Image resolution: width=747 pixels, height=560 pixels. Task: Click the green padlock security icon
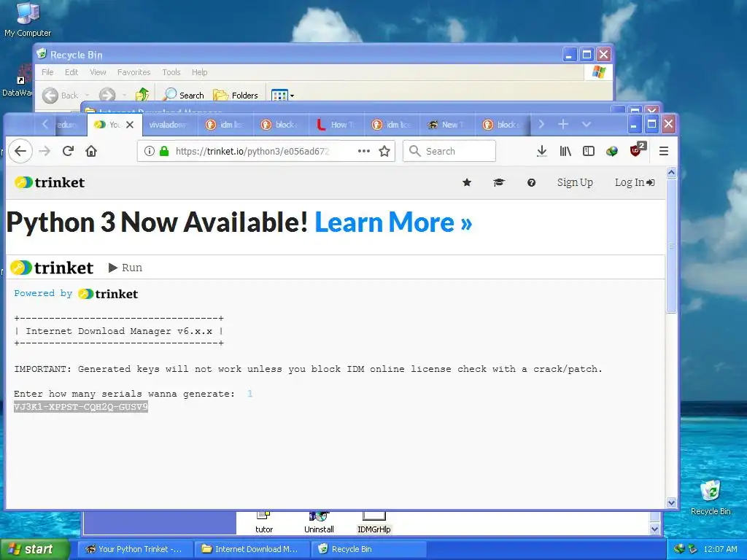pyautogui.click(x=164, y=151)
